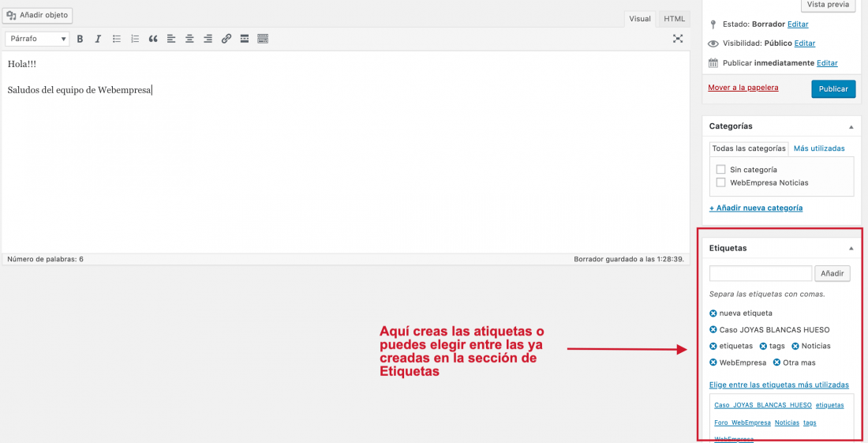
Task: Remove the 'Otra mas' tag
Action: coord(776,362)
